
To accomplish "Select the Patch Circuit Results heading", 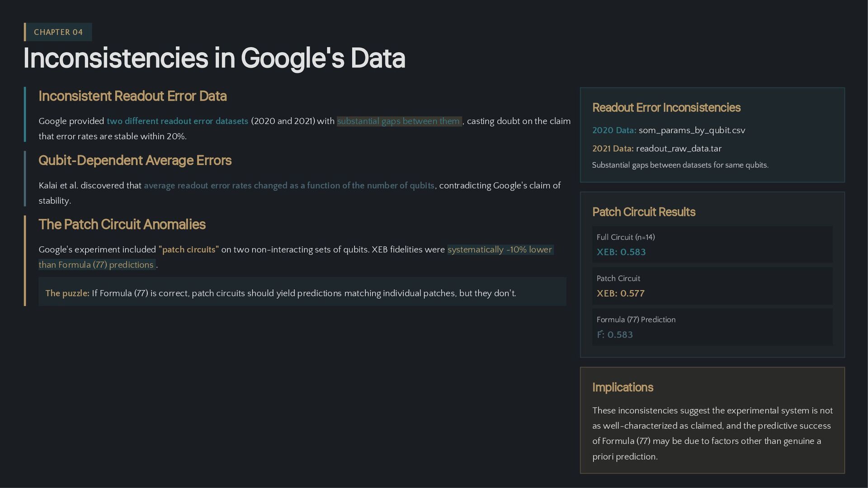I will click(x=643, y=212).
